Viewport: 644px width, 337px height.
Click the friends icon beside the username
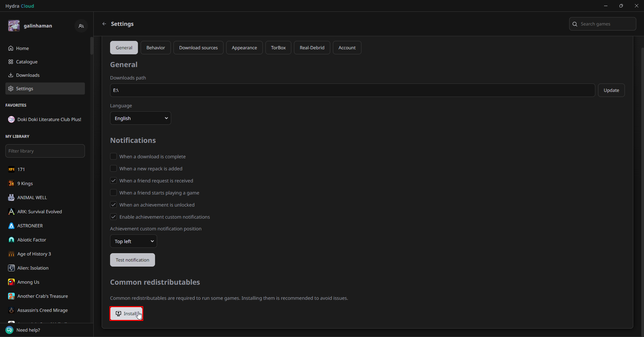click(81, 26)
